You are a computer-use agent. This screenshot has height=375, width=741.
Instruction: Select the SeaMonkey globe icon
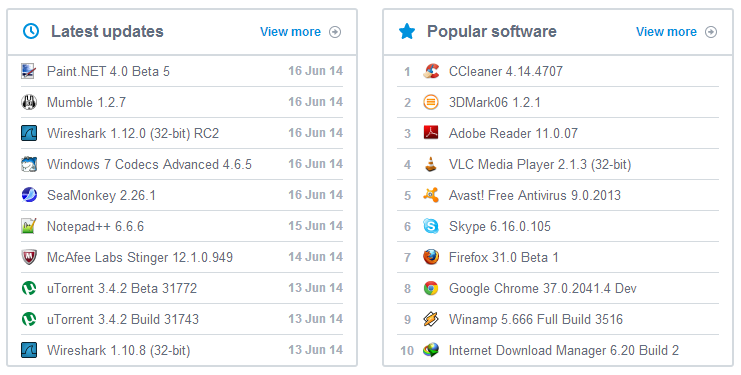point(29,195)
